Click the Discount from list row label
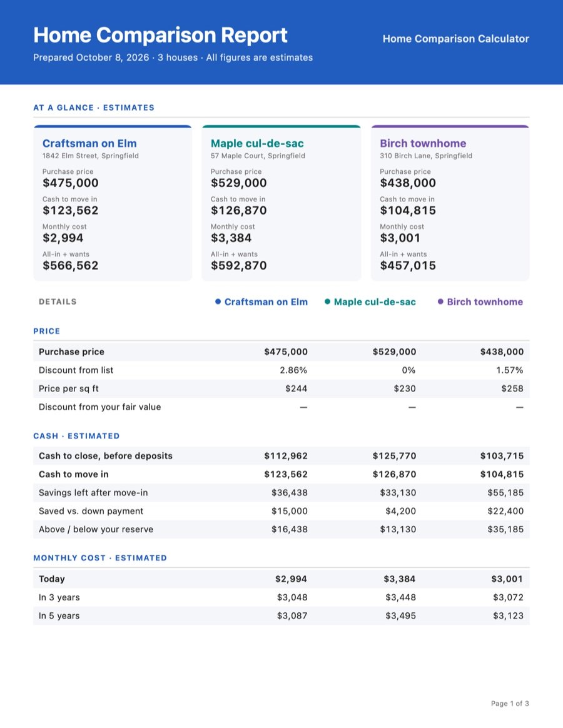Screen dimensions: 563x728 76,370
